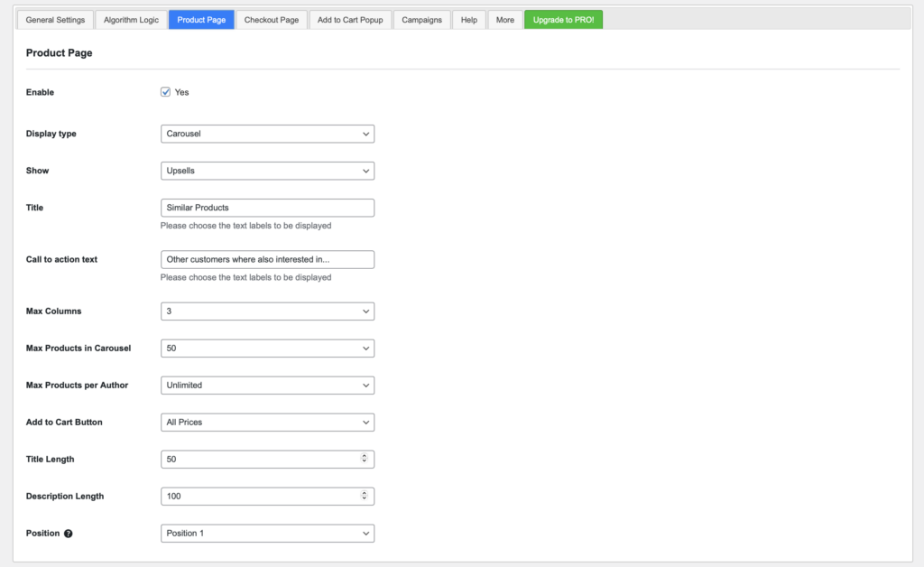Open the Checkout Page tab
This screenshot has width=924, height=567.
[271, 19]
